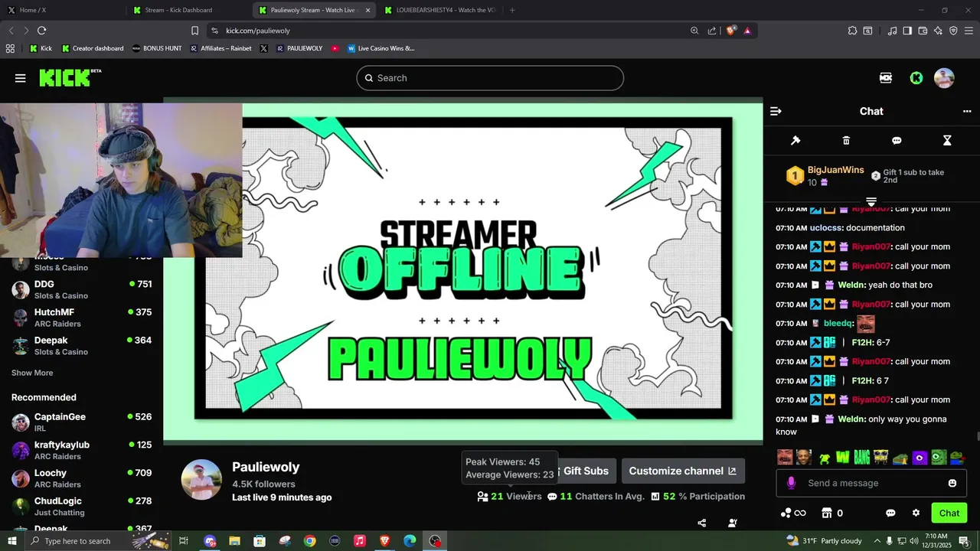Click the bookmark this page icon
The width and height of the screenshot is (980, 551).
[194, 31]
